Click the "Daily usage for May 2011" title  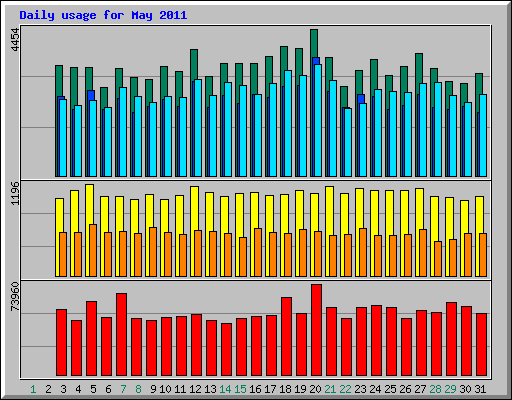[103, 15]
